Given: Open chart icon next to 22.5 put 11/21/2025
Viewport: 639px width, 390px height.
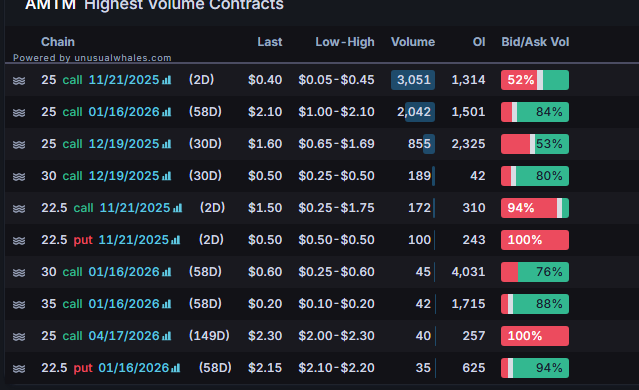Looking at the screenshot, I should (176, 240).
